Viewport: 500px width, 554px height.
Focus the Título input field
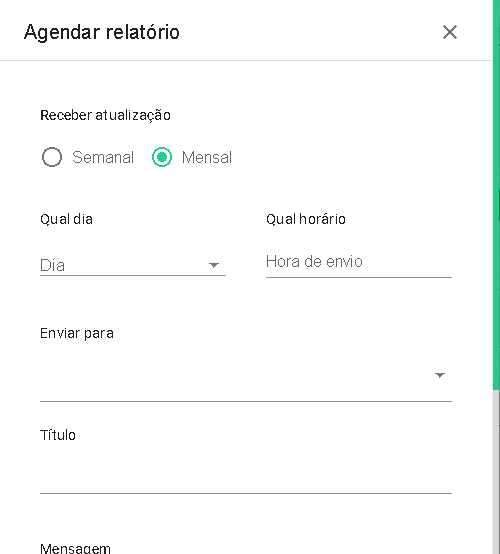(x=246, y=472)
